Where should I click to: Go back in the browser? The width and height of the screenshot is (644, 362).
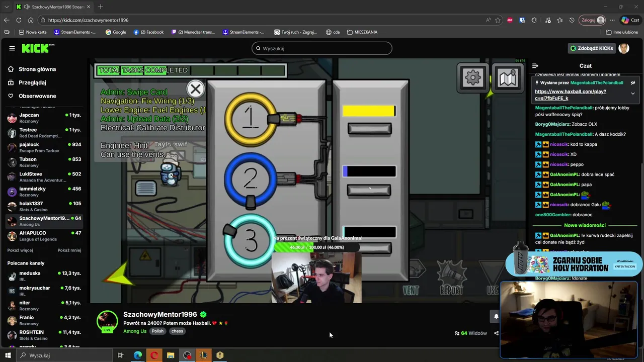click(7, 20)
